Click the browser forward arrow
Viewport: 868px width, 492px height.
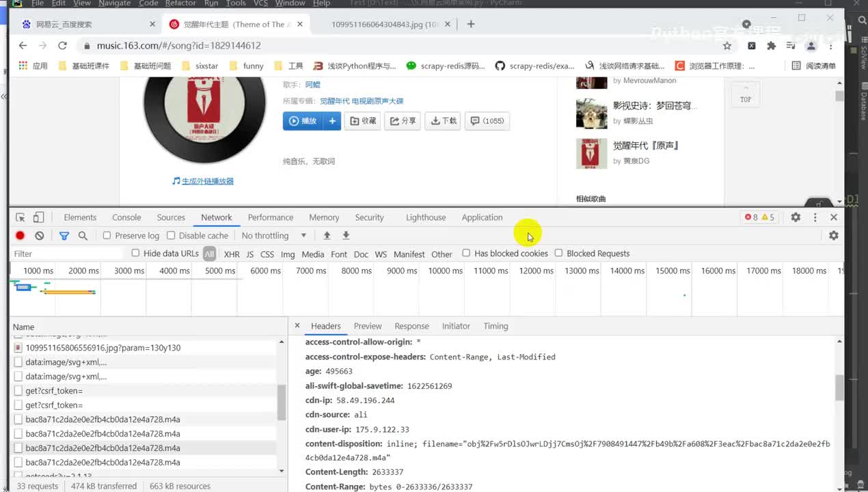(42, 45)
